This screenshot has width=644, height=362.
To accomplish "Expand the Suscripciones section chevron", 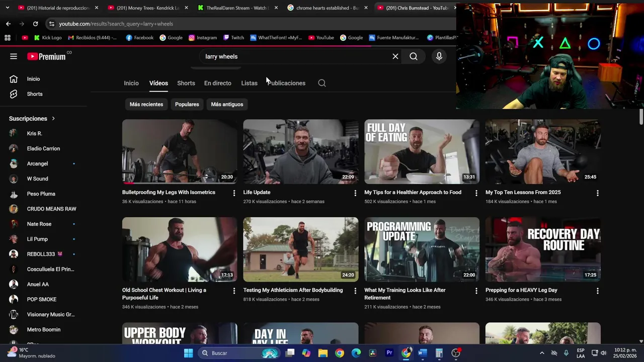I will coord(53,119).
